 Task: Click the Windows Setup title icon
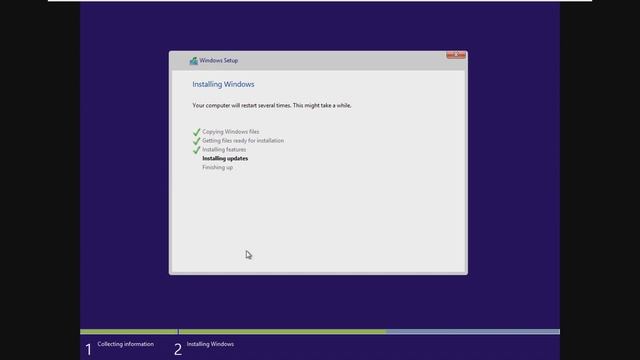tap(193, 61)
